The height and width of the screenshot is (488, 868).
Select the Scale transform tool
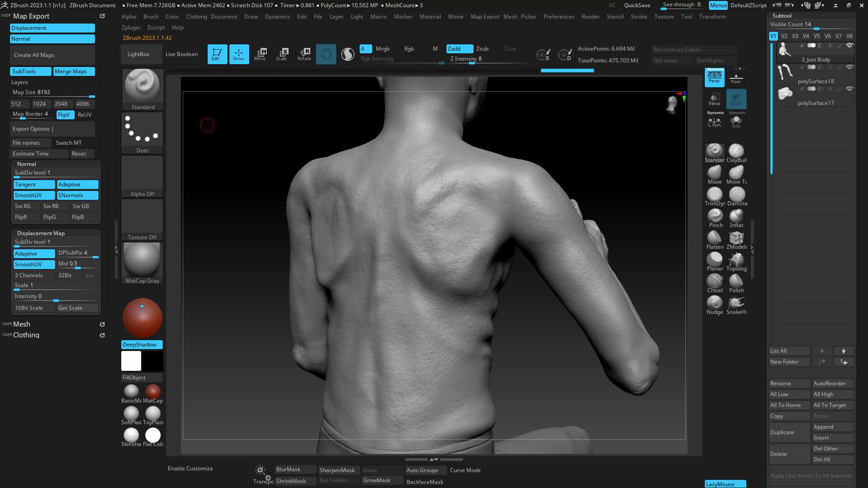point(282,54)
